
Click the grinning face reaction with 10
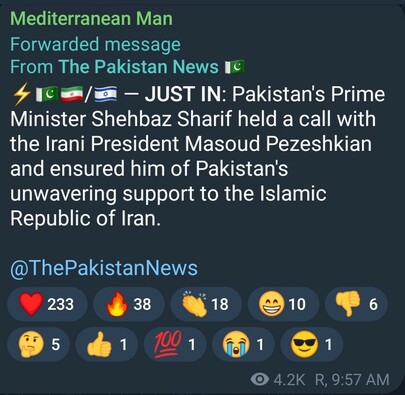(x=283, y=304)
